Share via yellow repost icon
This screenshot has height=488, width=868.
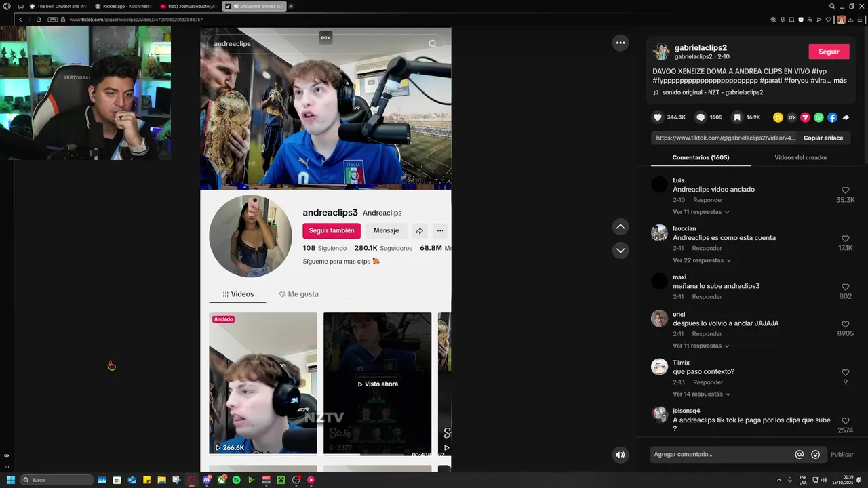coord(778,117)
